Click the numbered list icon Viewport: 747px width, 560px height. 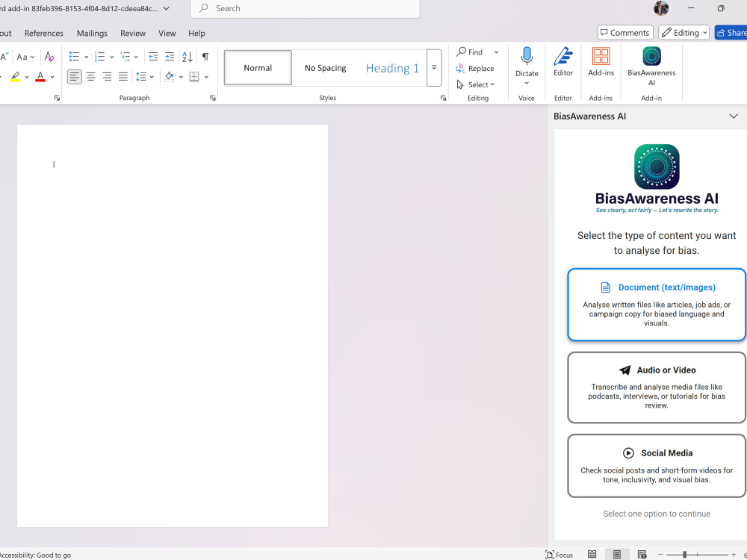[x=99, y=57]
